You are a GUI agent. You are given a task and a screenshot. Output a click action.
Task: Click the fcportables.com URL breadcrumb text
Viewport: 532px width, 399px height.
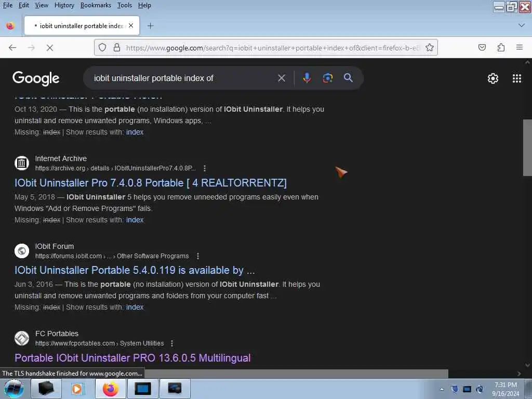tap(99, 343)
